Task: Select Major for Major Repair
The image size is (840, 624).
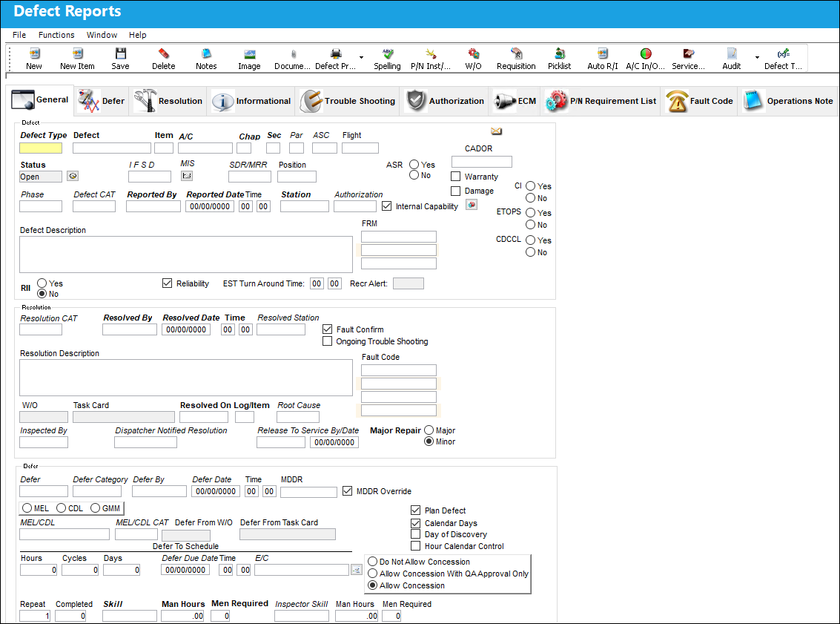Action: [x=429, y=430]
